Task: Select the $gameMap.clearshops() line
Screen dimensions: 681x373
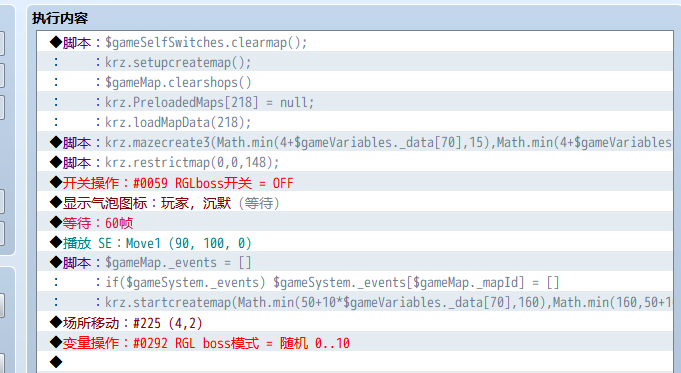Action: pos(355,82)
